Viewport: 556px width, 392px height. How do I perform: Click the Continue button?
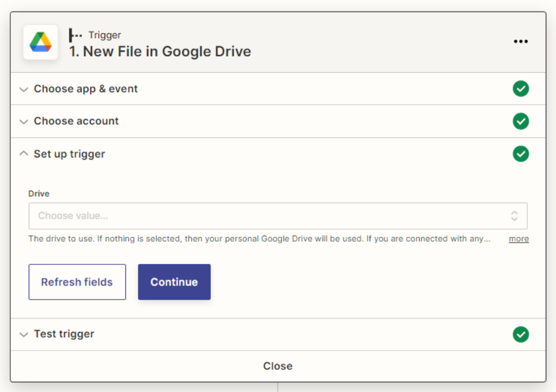(x=174, y=282)
